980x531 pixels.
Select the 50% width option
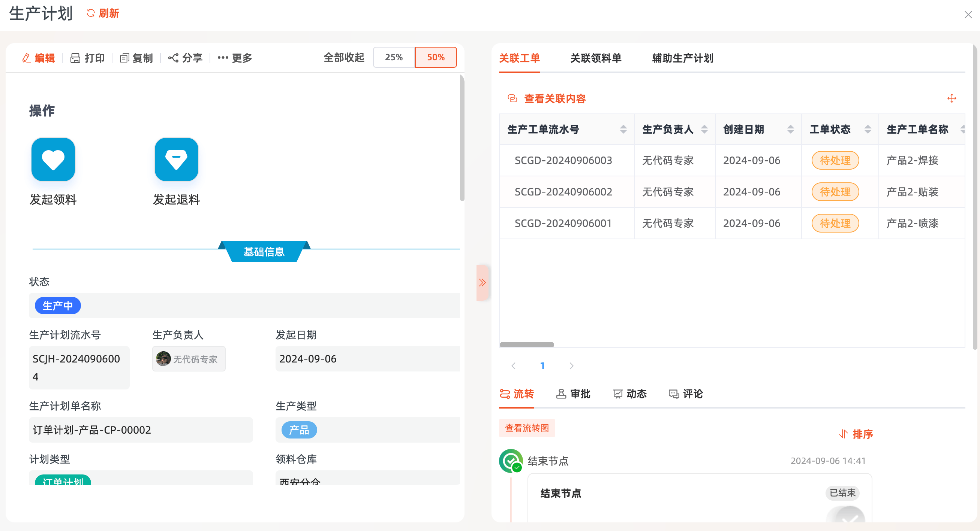[435, 57]
